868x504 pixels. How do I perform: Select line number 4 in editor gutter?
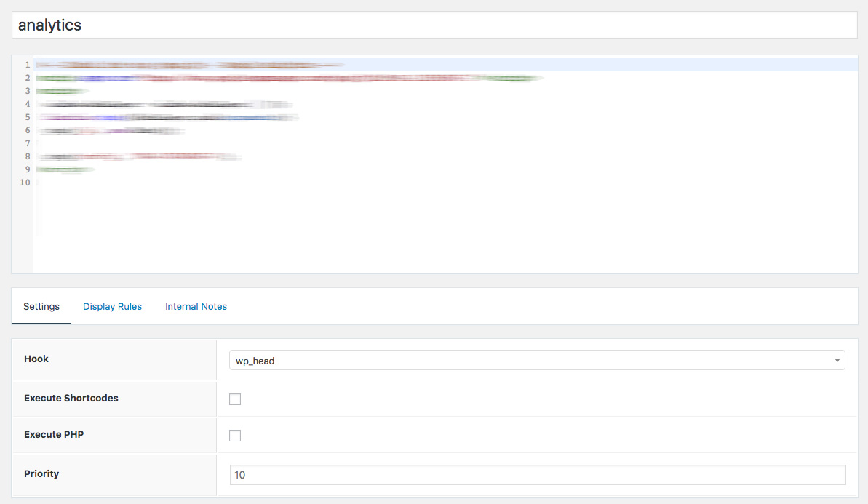coord(27,104)
